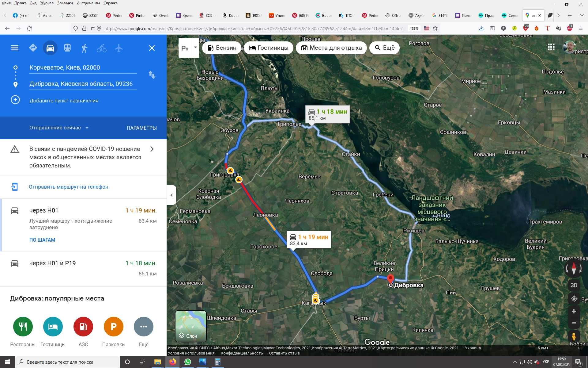Click the driving mode icon
Viewport: 588px width, 368px height.
pos(50,48)
